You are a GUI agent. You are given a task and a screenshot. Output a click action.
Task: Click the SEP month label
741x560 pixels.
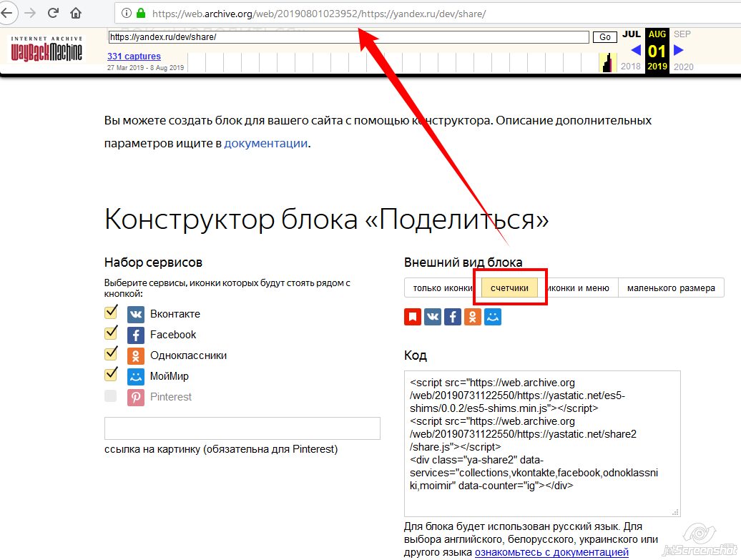[x=682, y=34]
